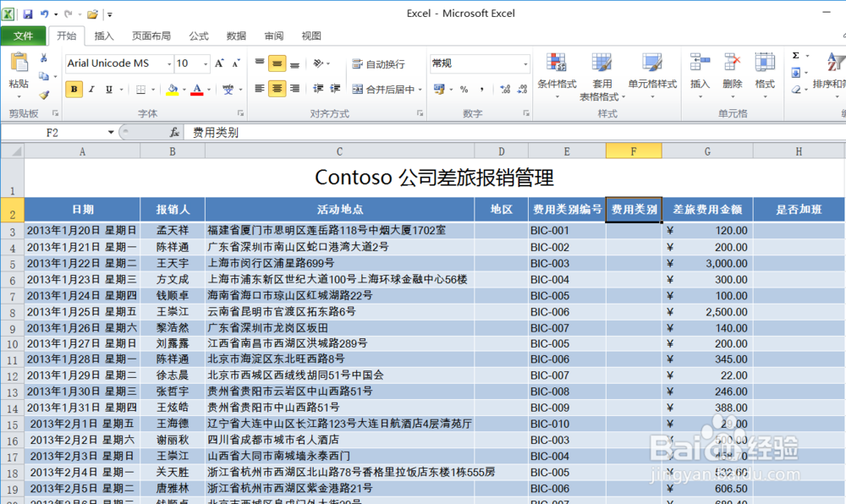The height and width of the screenshot is (504, 846).
Task: Switch to the 公式 Formulas tab
Action: pos(199,36)
